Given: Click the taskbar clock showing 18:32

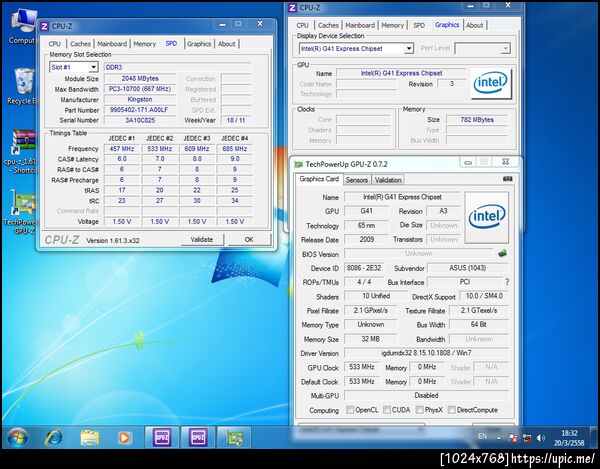Looking at the screenshot, I should (569, 438).
